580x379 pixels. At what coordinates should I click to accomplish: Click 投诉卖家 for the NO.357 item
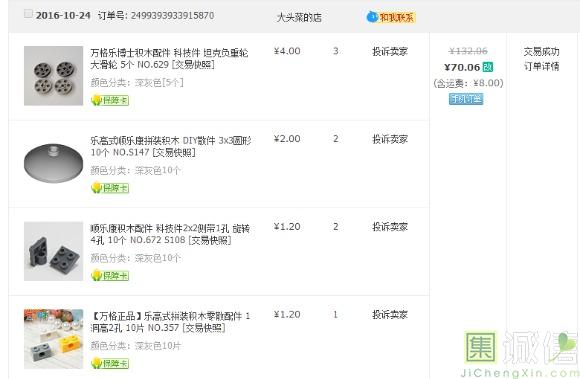390,314
